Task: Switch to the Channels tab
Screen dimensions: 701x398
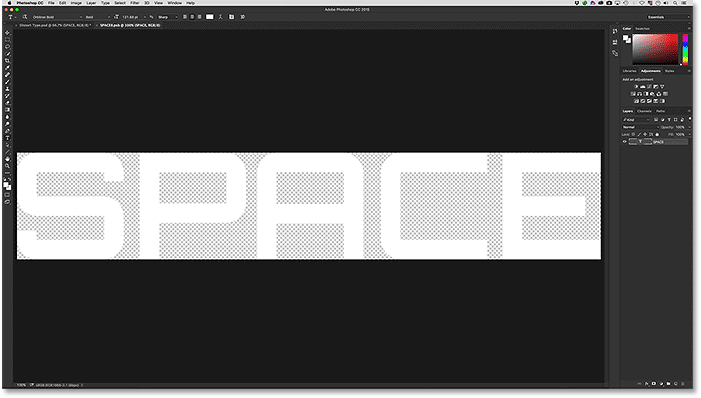Action: (644, 111)
